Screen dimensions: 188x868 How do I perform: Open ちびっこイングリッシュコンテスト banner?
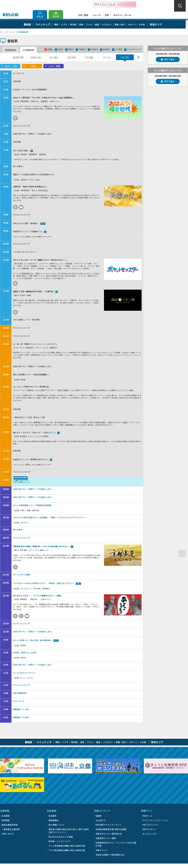click(x=22, y=766)
